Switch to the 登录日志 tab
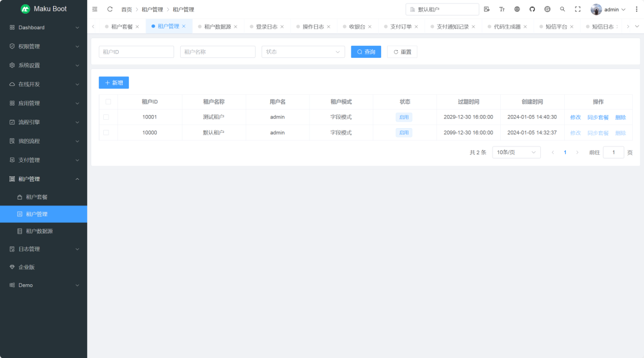Viewport: 644px width, 358px height. click(267, 27)
